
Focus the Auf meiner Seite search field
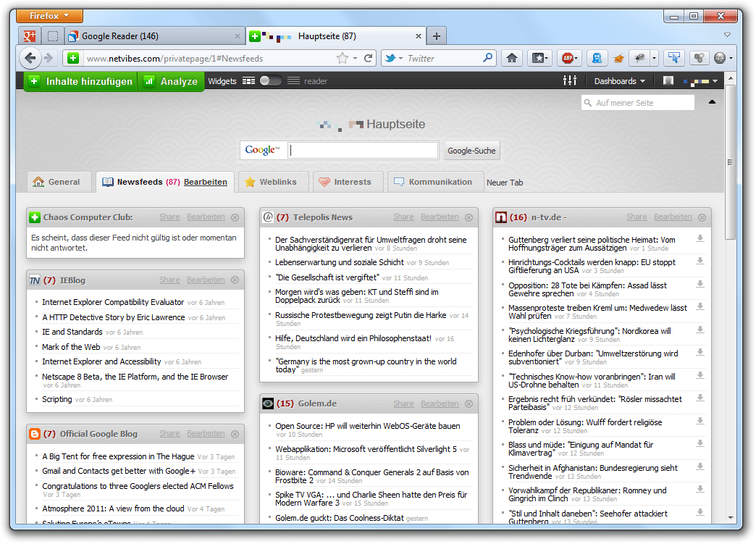click(638, 103)
